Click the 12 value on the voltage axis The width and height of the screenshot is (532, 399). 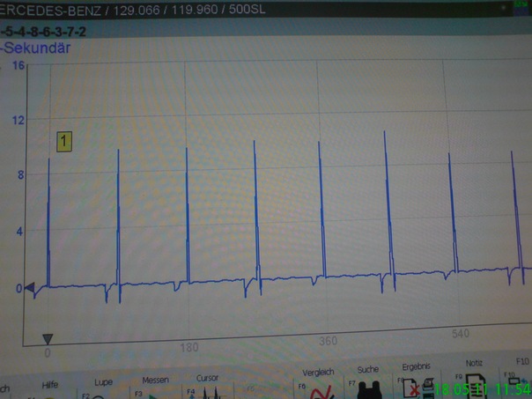18,120
